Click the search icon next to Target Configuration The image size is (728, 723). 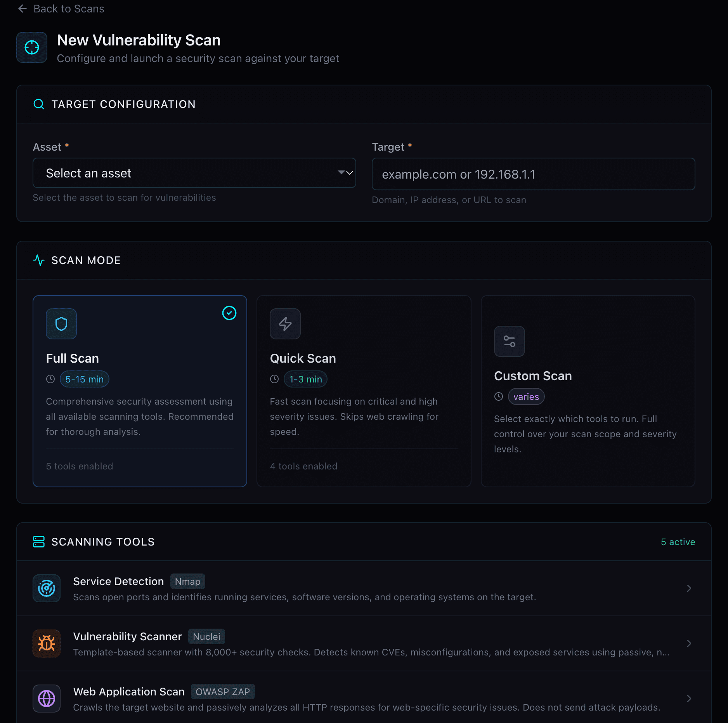pyautogui.click(x=39, y=104)
